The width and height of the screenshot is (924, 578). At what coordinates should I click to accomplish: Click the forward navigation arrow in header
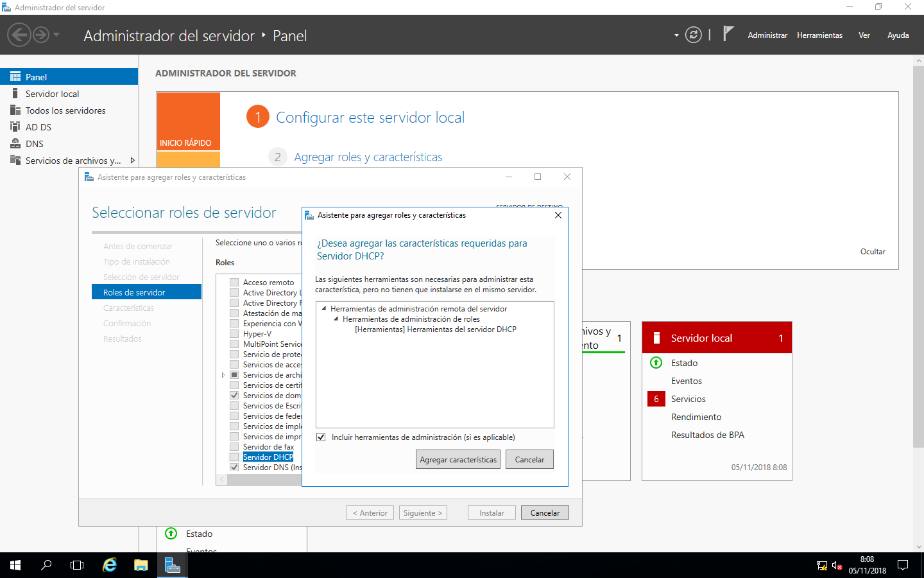coord(41,35)
